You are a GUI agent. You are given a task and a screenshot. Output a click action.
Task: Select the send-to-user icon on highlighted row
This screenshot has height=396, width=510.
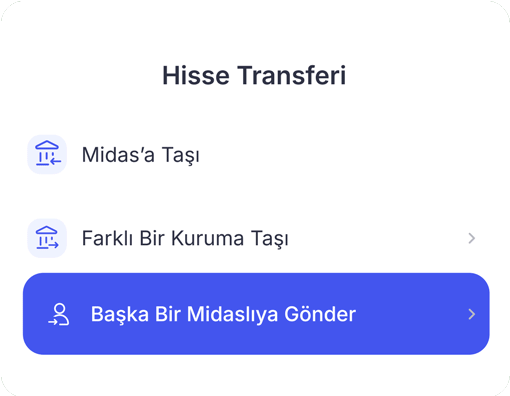click(x=59, y=314)
